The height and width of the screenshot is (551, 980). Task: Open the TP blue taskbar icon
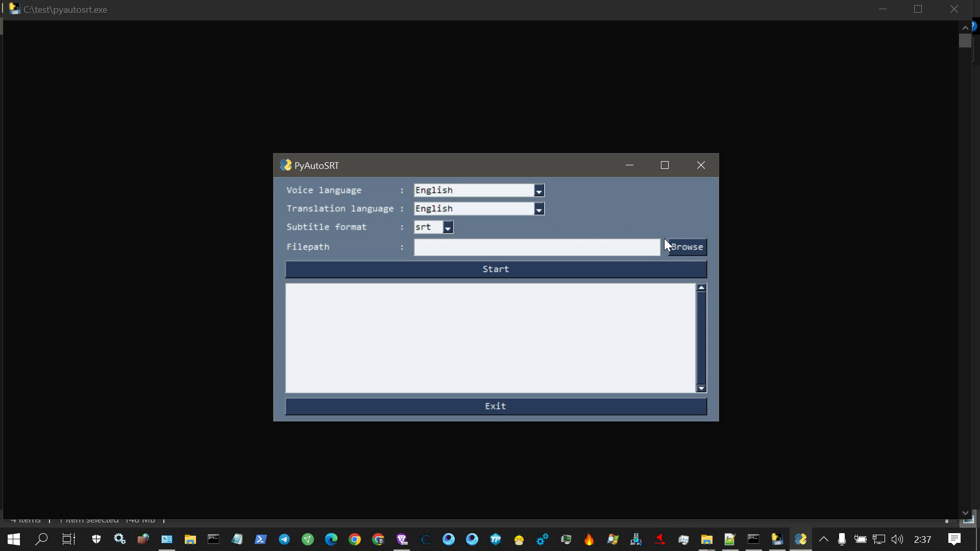point(496,539)
